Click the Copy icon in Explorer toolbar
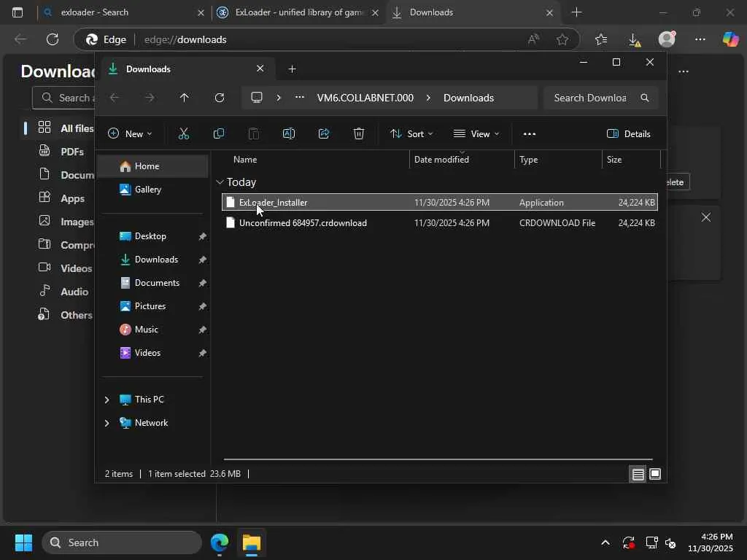The height and width of the screenshot is (560, 747). click(x=219, y=134)
